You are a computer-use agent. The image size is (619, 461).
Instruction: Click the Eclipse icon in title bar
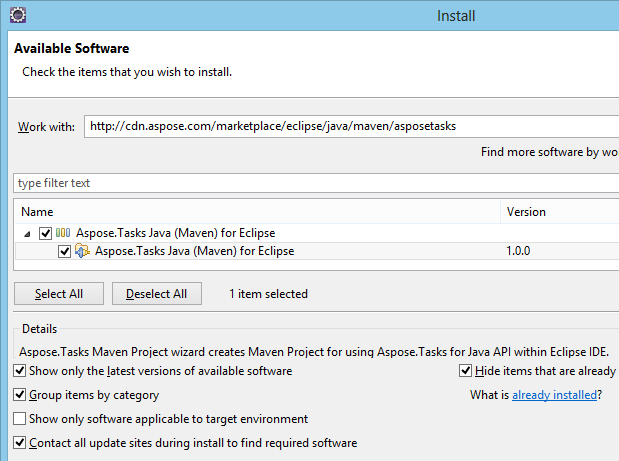click(16, 15)
